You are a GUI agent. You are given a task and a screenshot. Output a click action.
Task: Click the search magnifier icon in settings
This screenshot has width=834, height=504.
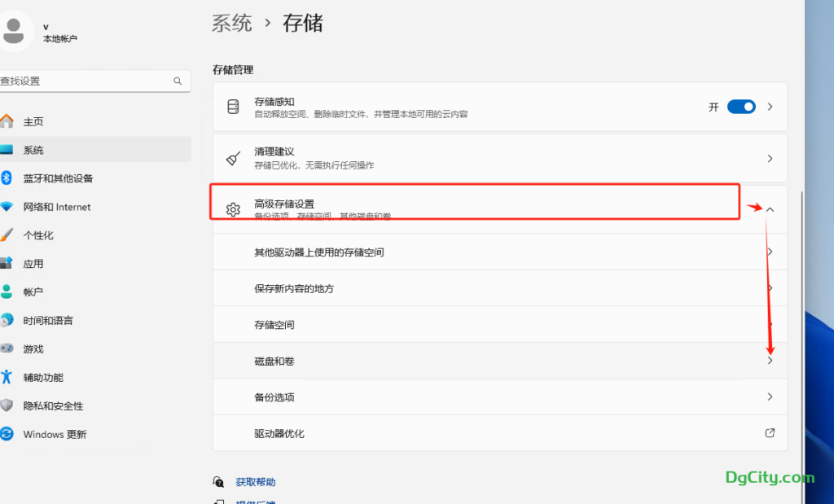point(178,81)
